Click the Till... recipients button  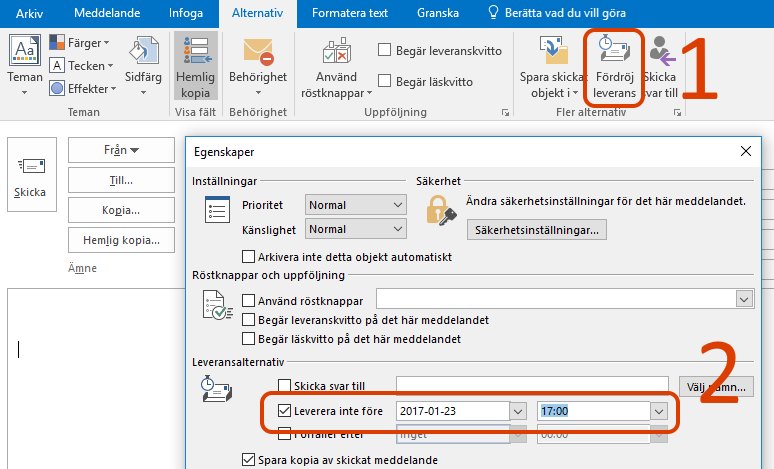pyautogui.click(x=121, y=180)
